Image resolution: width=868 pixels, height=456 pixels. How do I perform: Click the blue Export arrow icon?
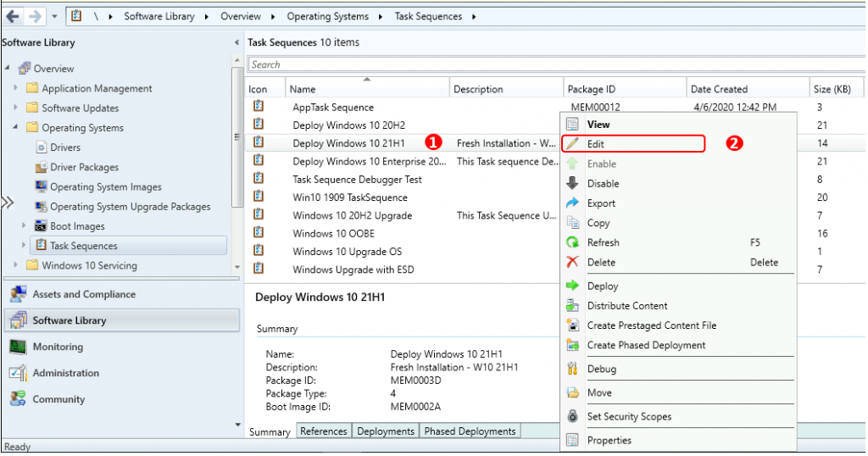point(572,203)
